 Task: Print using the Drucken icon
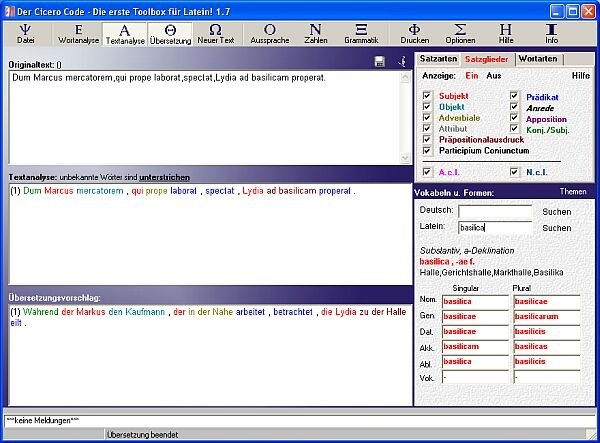point(414,34)
